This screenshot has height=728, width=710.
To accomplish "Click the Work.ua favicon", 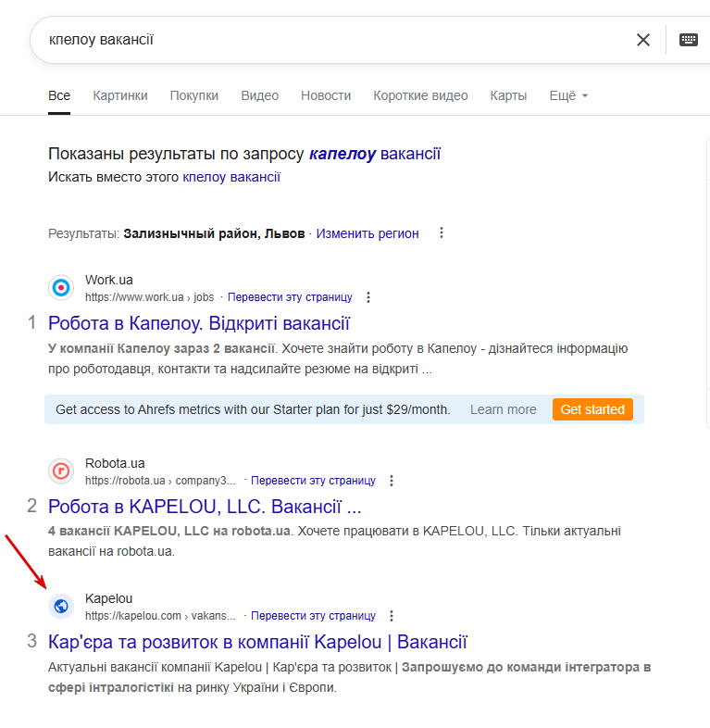I will click(x=61, y=288).
